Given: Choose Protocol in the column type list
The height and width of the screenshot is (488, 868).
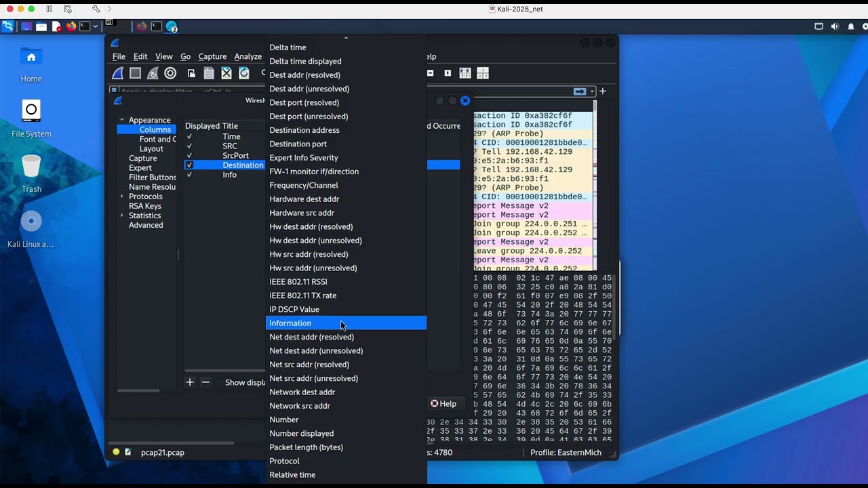Looking at the screenshot, I should [x=284, y=461].
